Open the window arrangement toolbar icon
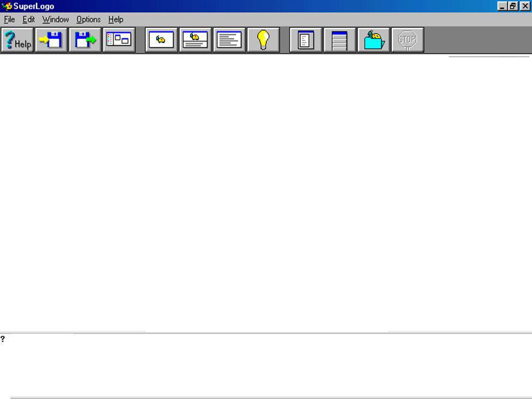Screen dimensions: 532x399 click(x=119, y=40)
